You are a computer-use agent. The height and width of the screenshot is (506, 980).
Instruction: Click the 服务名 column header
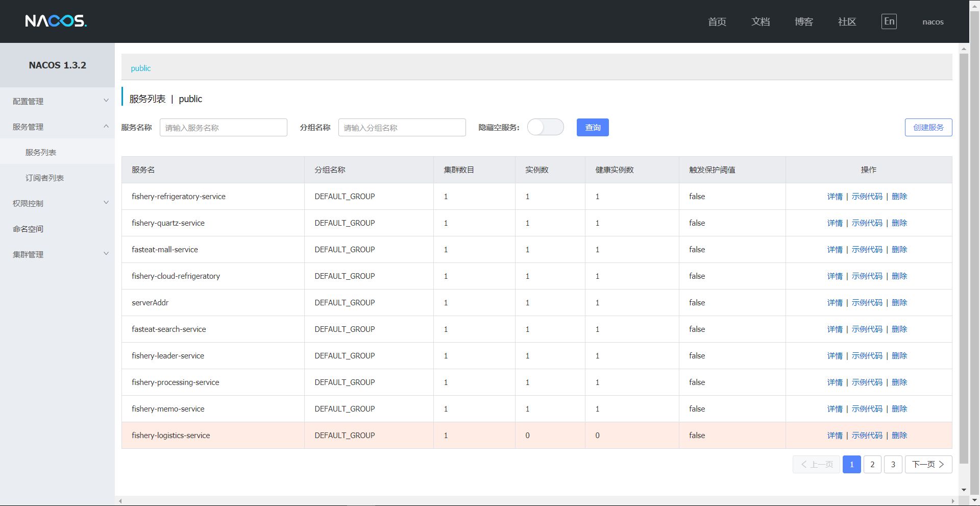click(213, 170)
